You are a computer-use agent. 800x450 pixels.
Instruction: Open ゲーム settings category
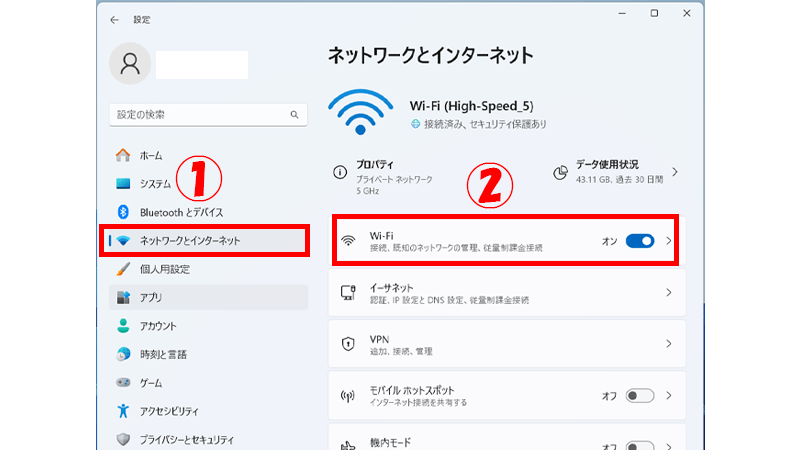click(208, 382)
